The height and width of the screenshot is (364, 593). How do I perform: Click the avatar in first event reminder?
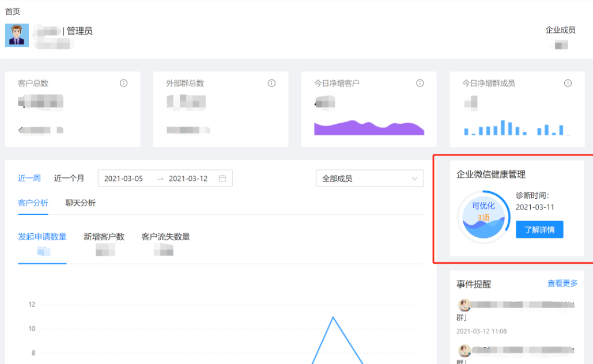coord(464,305)
